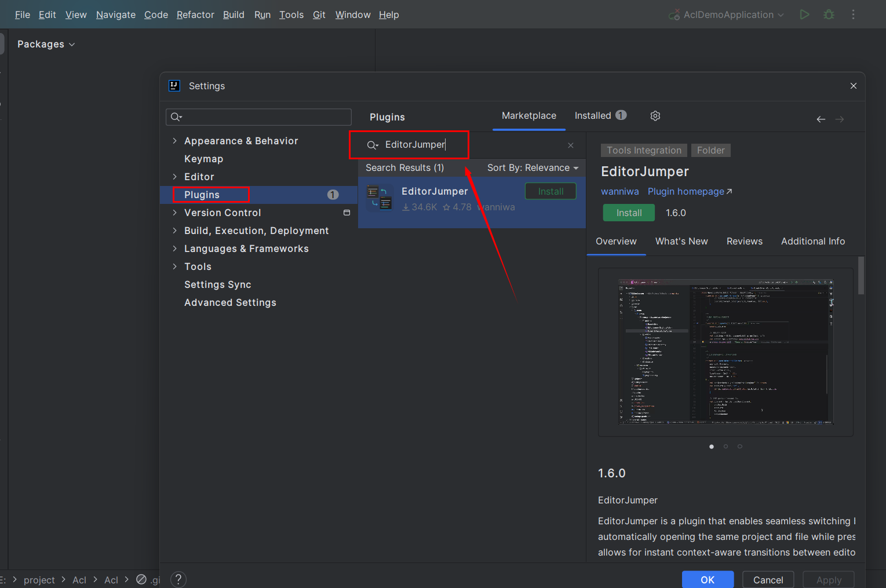Navigate back with the left arrow in Settings

click(821, 119)
